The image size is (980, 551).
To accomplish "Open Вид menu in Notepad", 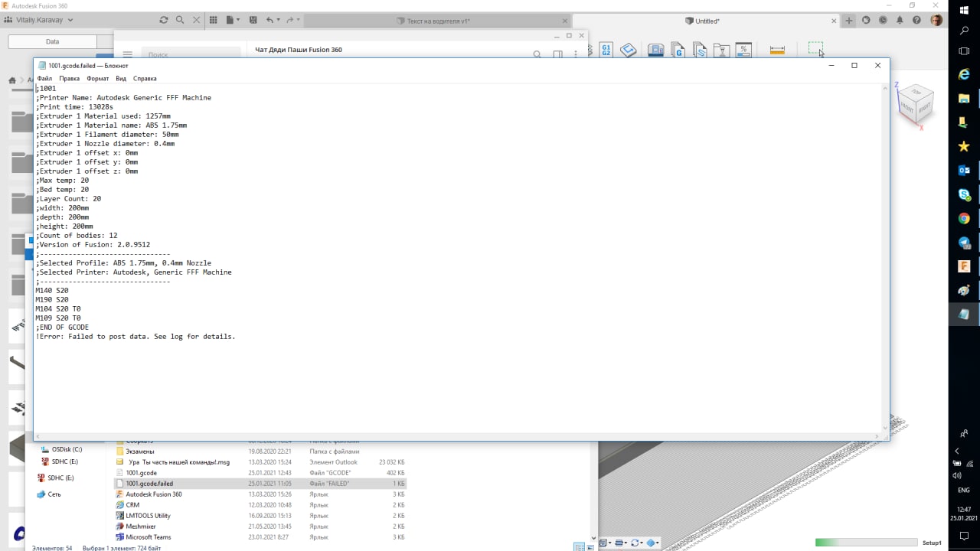I will [x=121, y=78].
